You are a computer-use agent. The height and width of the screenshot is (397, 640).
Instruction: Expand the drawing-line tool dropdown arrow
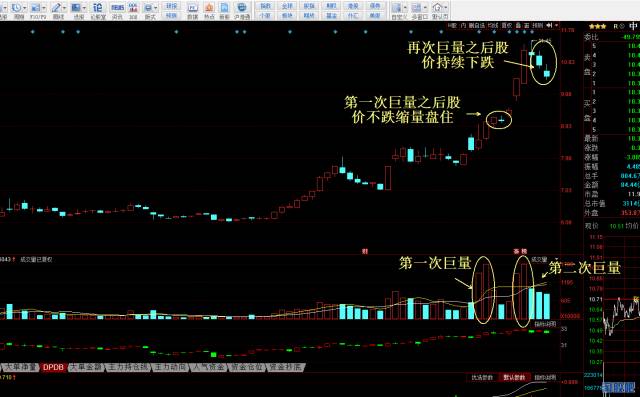[64, 8]
